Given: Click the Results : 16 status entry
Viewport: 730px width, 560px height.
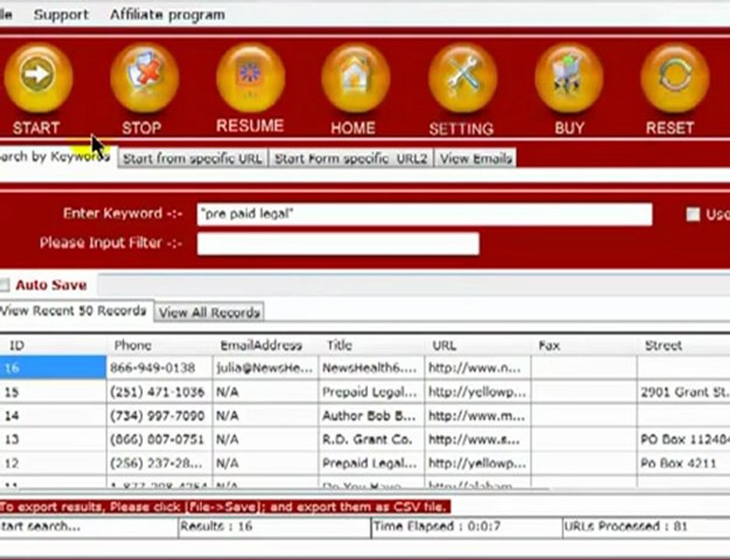Looking at the screenshot, I should click(x=274, y=527).
